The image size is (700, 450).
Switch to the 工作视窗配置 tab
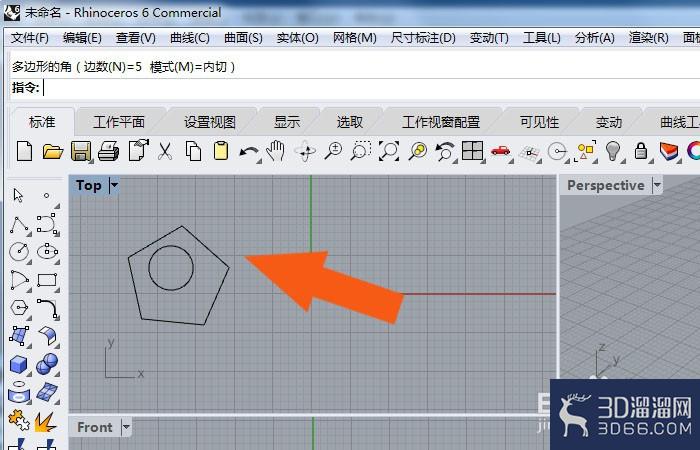pos(441,122)
